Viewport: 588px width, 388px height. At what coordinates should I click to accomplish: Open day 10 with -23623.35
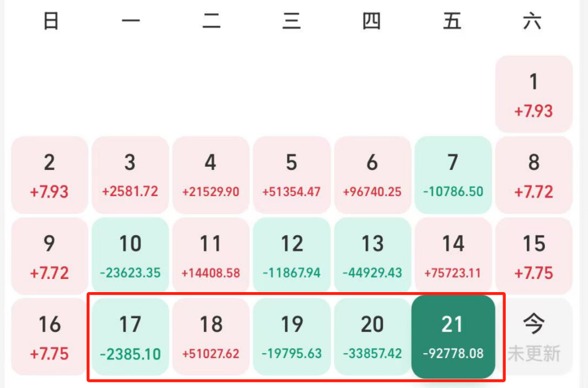click(x=131, y=256)
